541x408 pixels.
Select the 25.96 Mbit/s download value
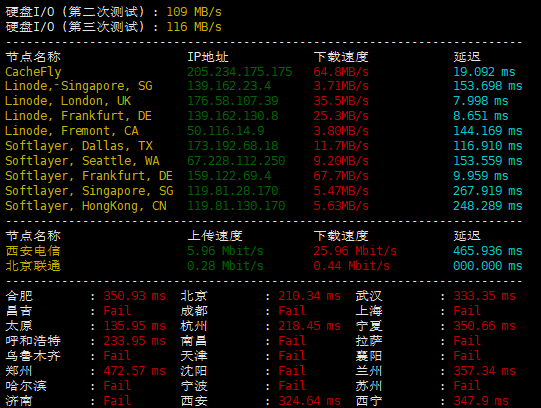pyautogui.click(x=355, y=251)
